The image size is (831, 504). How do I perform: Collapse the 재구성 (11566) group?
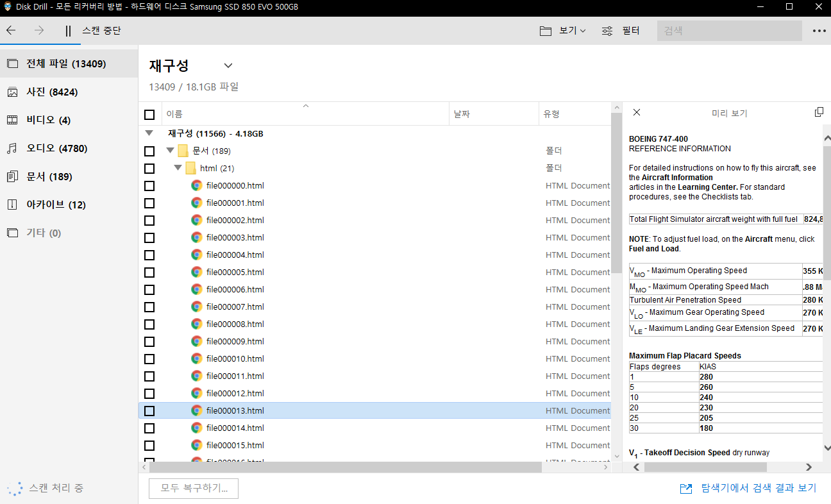click(149, 133)
